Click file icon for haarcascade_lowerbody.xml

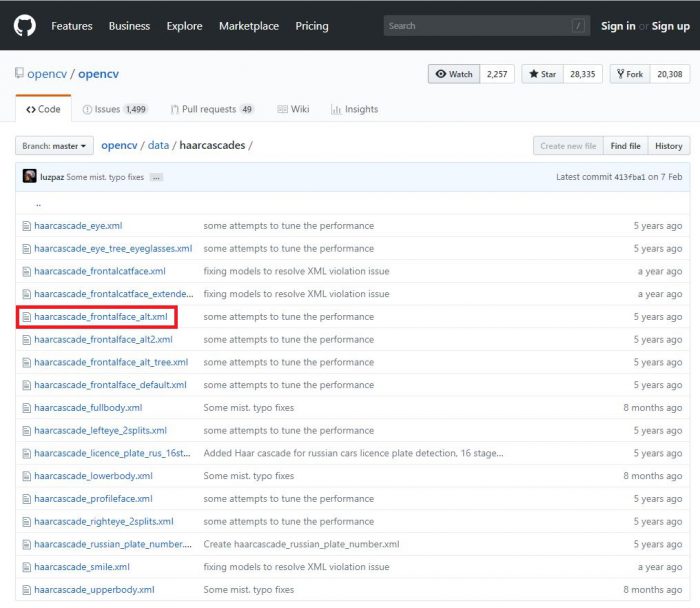[x=27, y=476]
